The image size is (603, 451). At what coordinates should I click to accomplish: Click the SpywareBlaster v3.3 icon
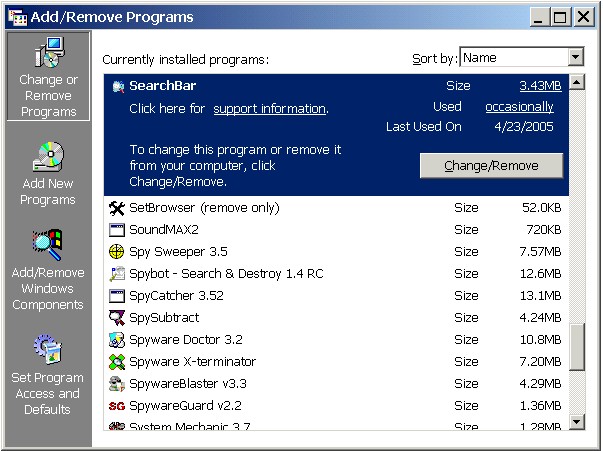(x=117, y=384)
